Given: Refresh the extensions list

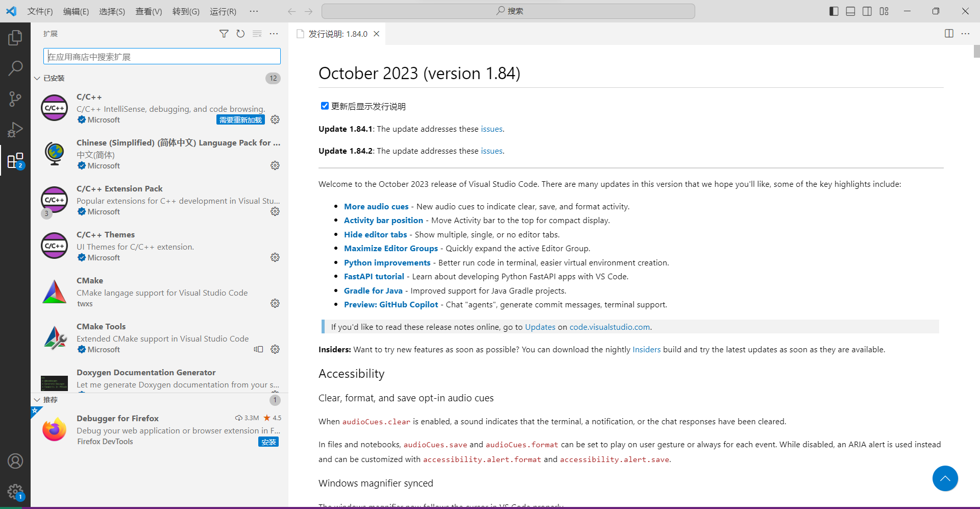Looking at the screenshot, I should 240,34.
